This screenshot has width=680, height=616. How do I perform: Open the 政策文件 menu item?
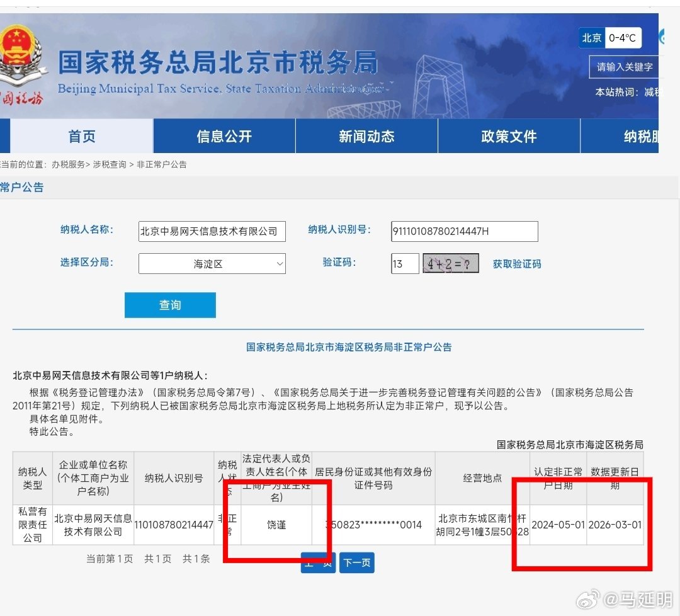[x=508, y=136]
